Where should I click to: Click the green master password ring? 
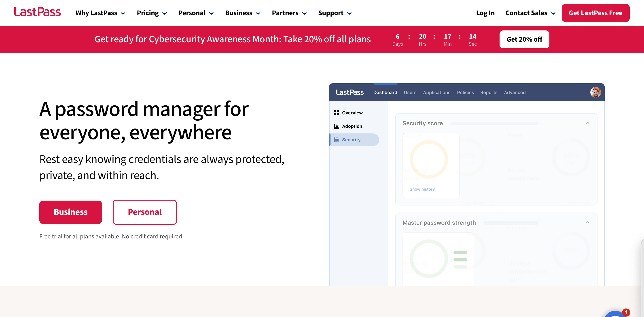tap(429, 258)
